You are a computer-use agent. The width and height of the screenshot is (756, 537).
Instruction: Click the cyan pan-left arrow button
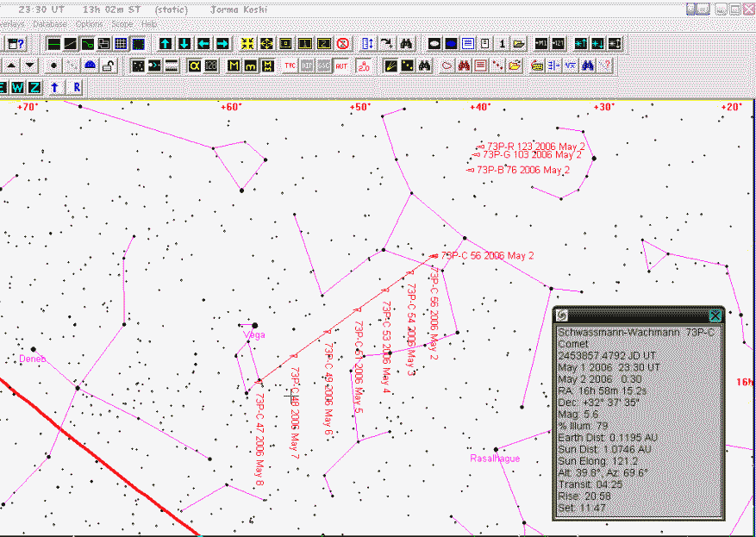203,44
